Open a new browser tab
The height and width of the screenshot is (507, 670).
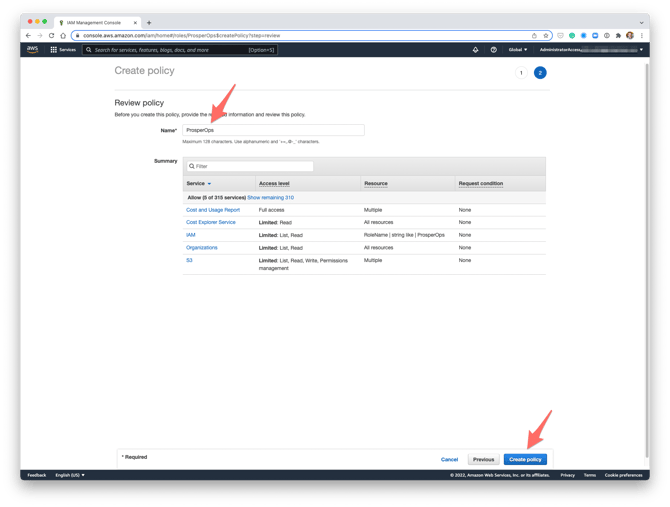(x=149, y=22)
